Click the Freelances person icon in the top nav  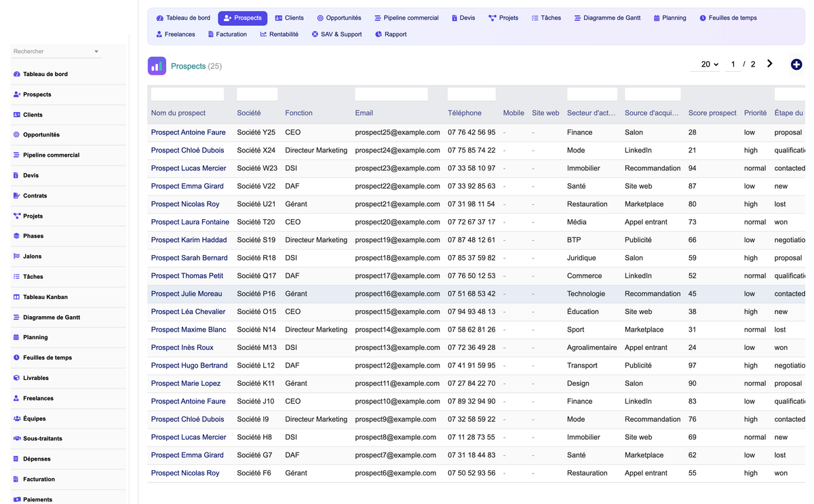pyautogui.click(x=159, y=34)
